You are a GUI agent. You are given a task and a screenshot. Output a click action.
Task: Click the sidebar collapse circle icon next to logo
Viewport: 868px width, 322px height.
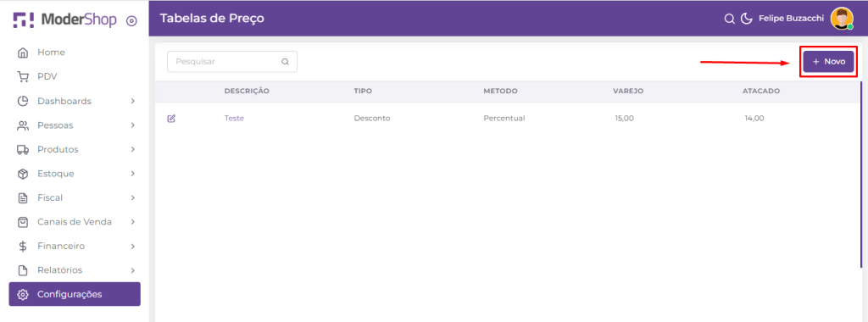tap(131, 21)
